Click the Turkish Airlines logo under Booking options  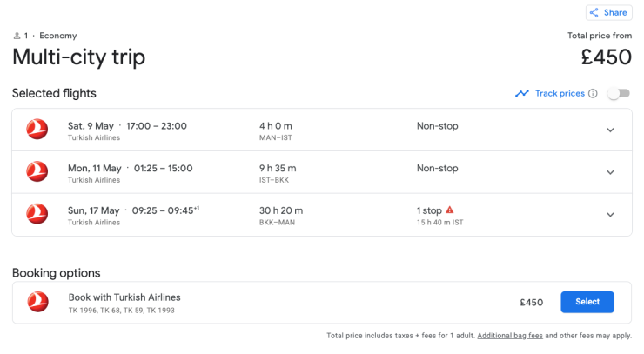pos(37,302)
